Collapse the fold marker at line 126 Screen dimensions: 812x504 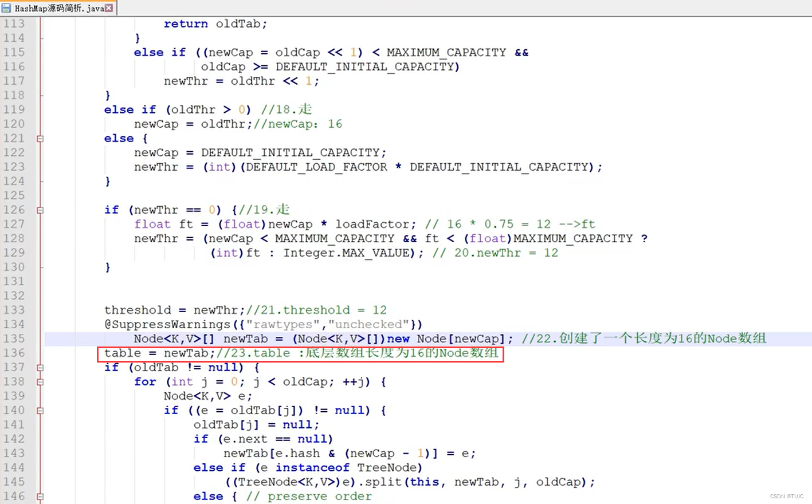coord(40,210)
